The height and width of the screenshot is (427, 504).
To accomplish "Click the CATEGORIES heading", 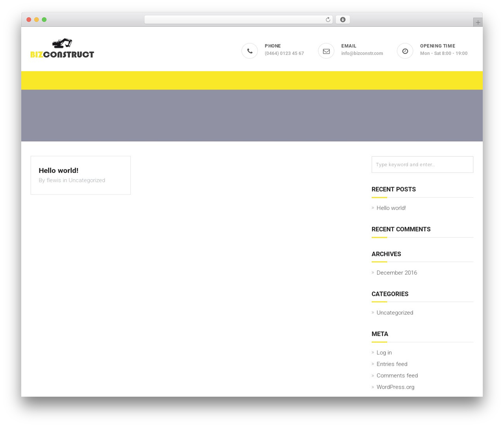I will coord(390,294).
